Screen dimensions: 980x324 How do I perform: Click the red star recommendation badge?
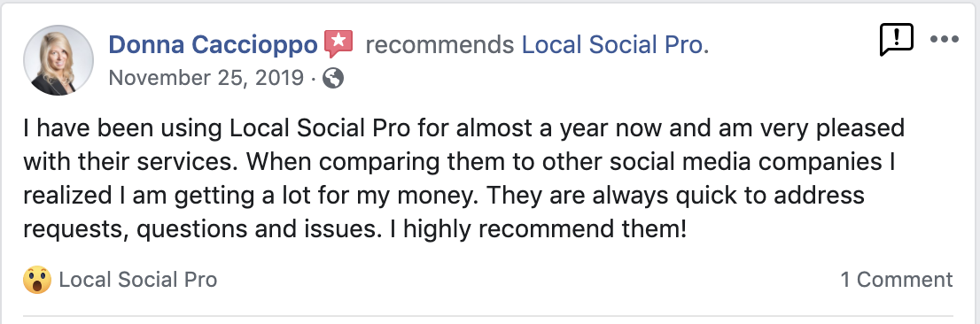[338, 43]
